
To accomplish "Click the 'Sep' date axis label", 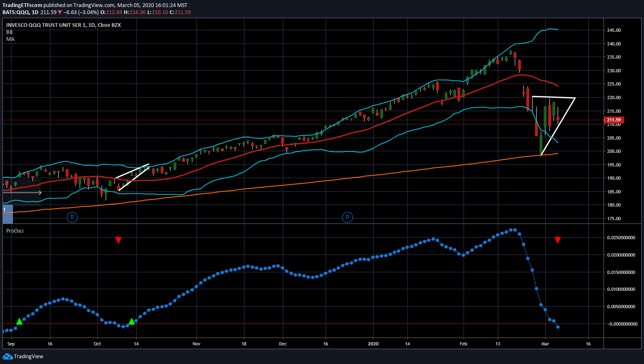I will 11,344.
